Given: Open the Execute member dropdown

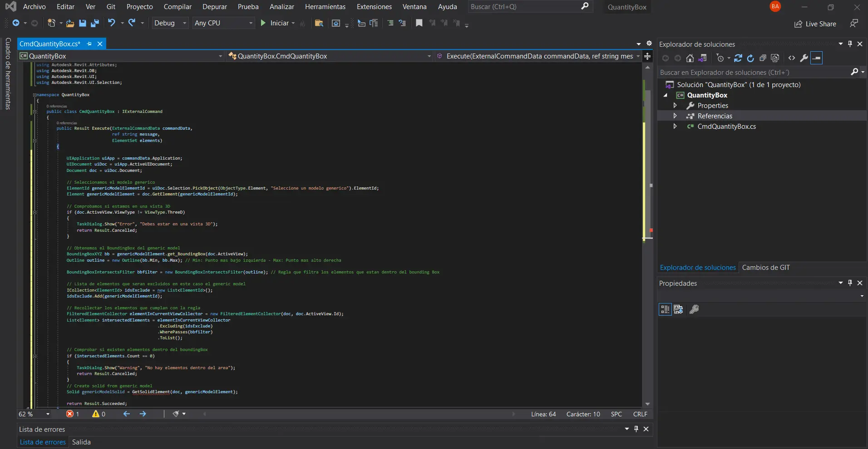Looking at the screenshot, I should point(538,56).
